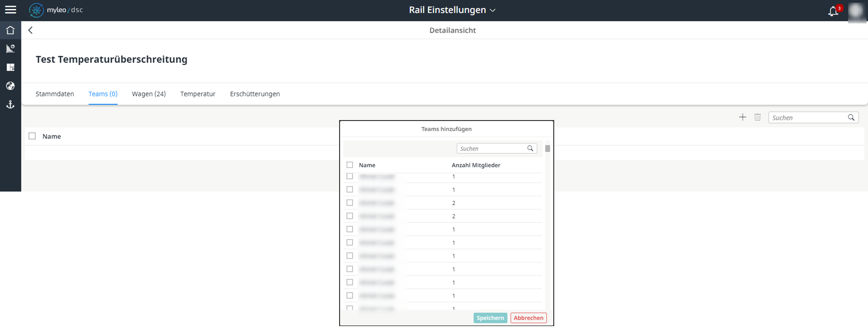Viewport: 868px width, 332px height.
Task: Save with the Speichern button
Action: (490, 318)
